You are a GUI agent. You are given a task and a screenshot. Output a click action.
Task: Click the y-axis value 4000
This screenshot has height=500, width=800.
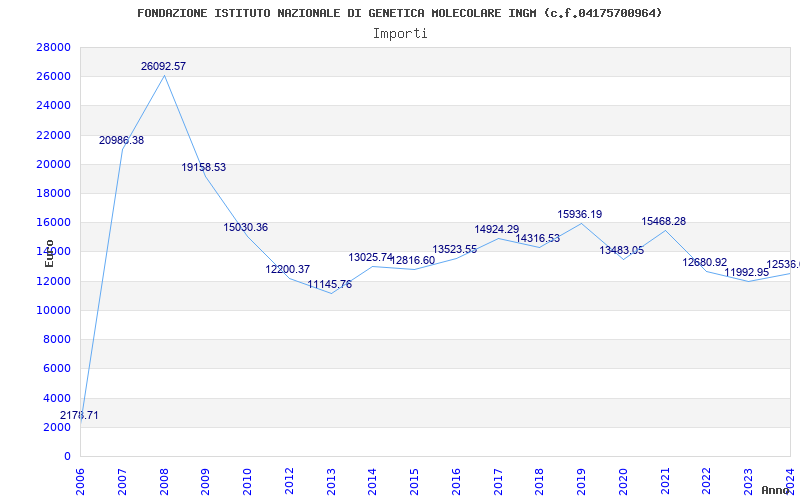(x=57, y=398)
